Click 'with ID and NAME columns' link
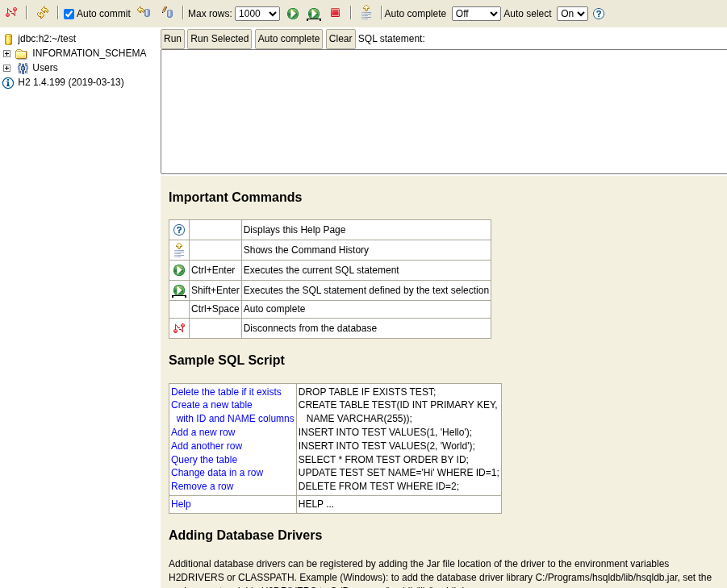 pos(235,419)
